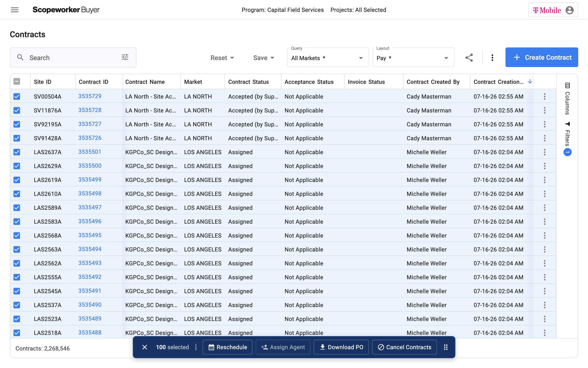Uncheck the LAS2555A row checkbox
588x368 pixels.
tap(17, 277)
